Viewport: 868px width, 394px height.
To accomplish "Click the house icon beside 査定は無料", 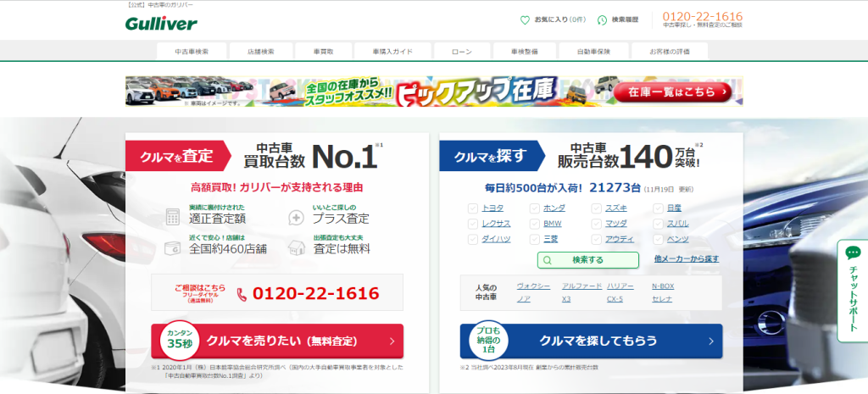I will (x=297, y=247).
